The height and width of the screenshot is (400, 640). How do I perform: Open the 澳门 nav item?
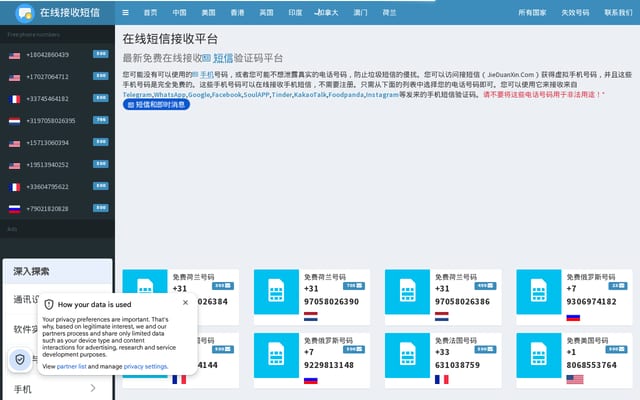[x=360, y=13]
